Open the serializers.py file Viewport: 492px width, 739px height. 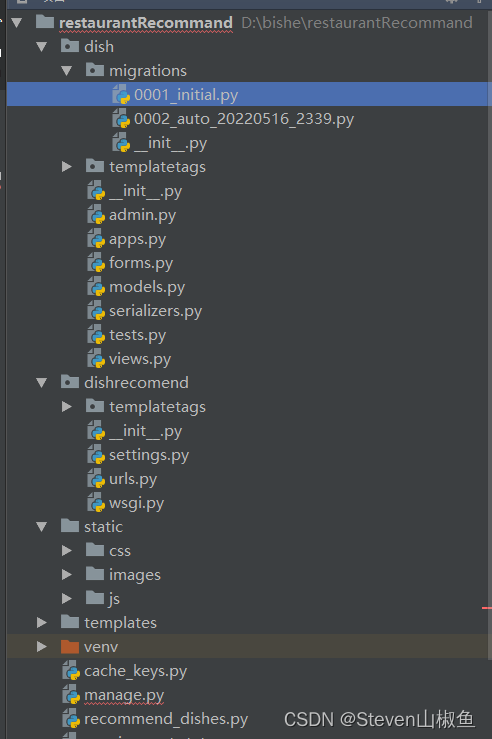(x=155, y=311)
